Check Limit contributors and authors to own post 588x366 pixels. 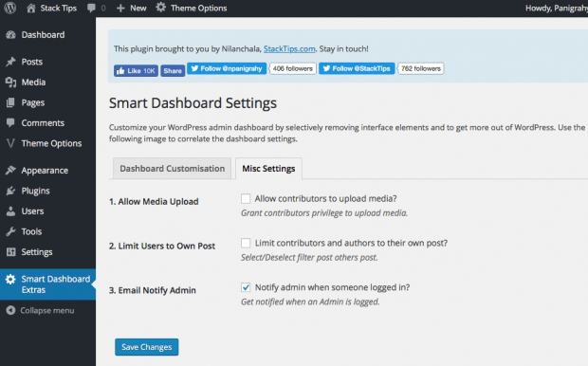(x=246, y=243)
